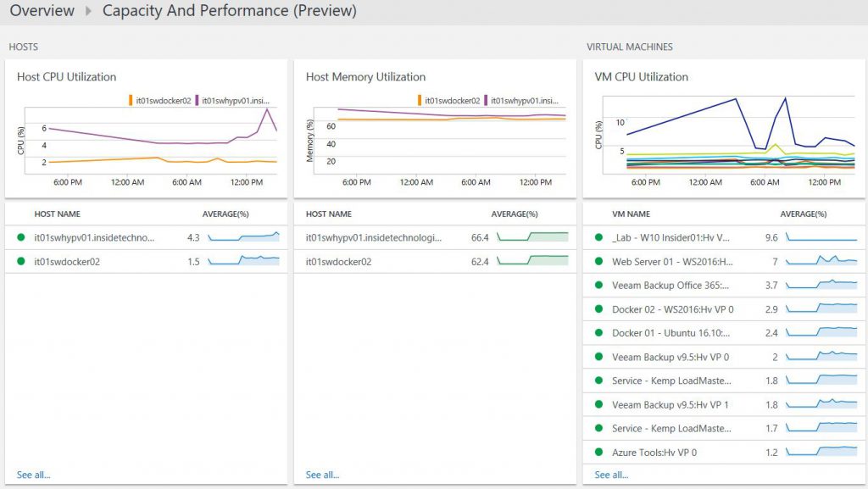Click sparkline for Azure Tools VM
This screenshot has width=868, height=489.
pyautogui.click(x=821, y=451)
